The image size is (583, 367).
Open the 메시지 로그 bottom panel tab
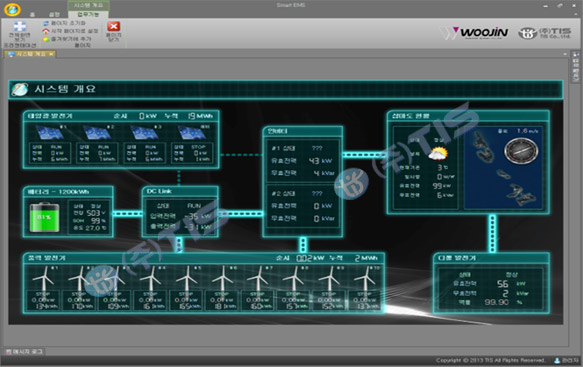25,351
